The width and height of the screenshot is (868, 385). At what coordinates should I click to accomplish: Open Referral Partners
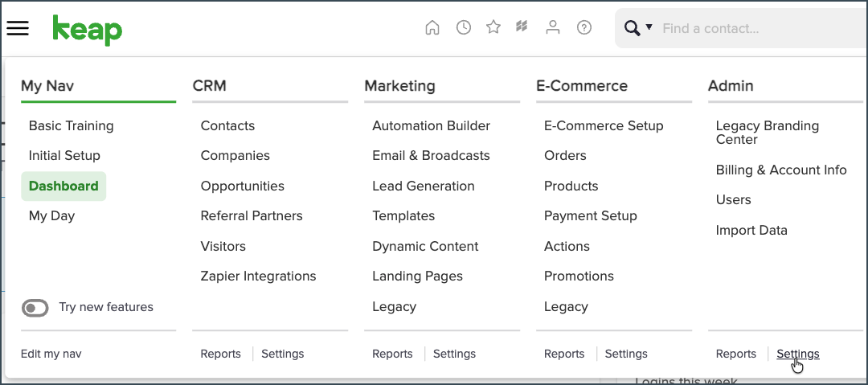[x=252, y=216]
